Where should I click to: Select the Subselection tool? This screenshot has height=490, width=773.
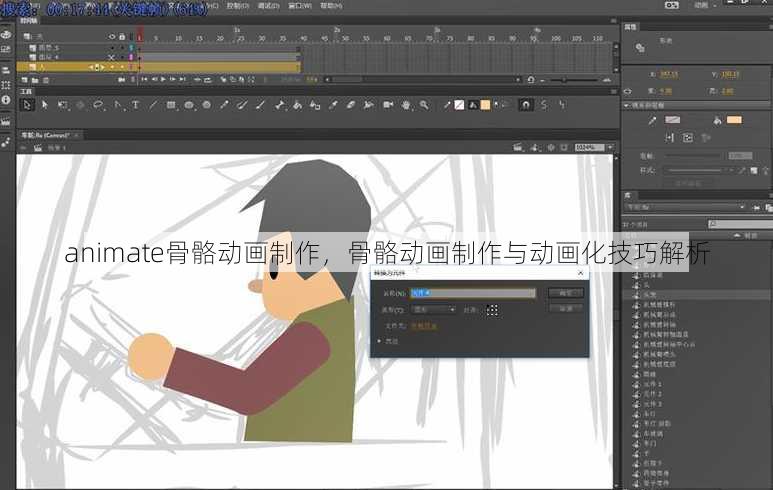[x=44, y=105]
